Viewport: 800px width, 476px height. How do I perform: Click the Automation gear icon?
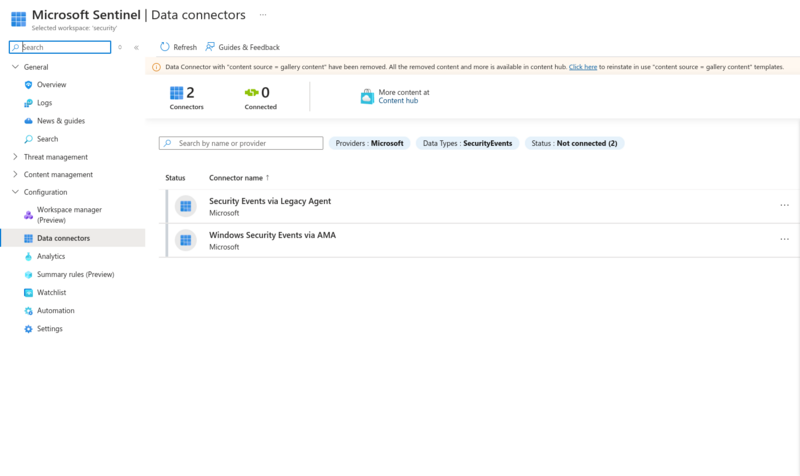[29, 311]
